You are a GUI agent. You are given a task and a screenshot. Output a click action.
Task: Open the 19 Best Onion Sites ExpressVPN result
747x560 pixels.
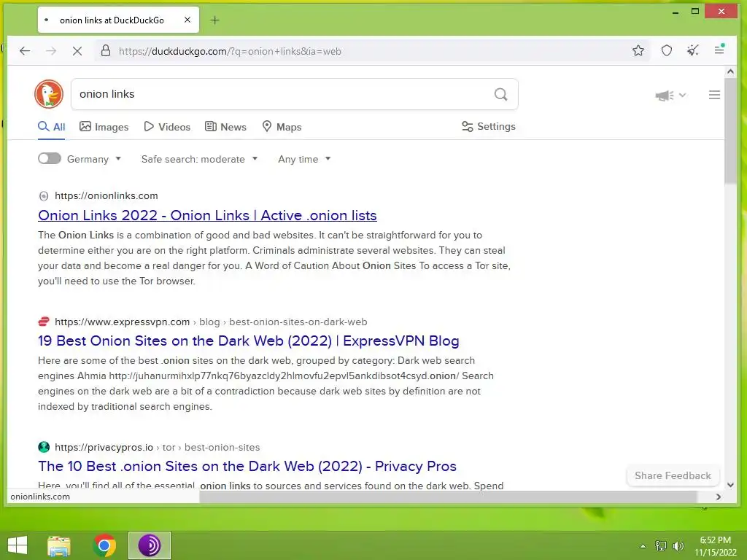point(248,341)
